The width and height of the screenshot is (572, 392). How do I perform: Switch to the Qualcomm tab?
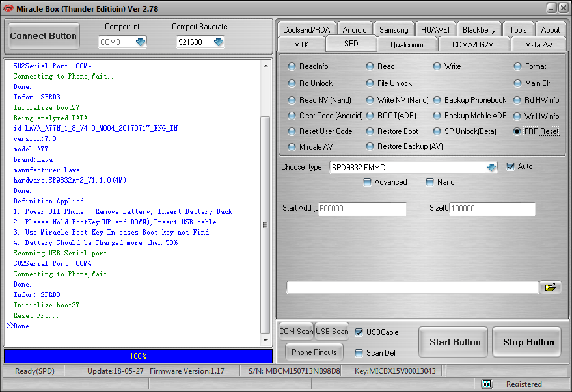click(x=407, y=44)
